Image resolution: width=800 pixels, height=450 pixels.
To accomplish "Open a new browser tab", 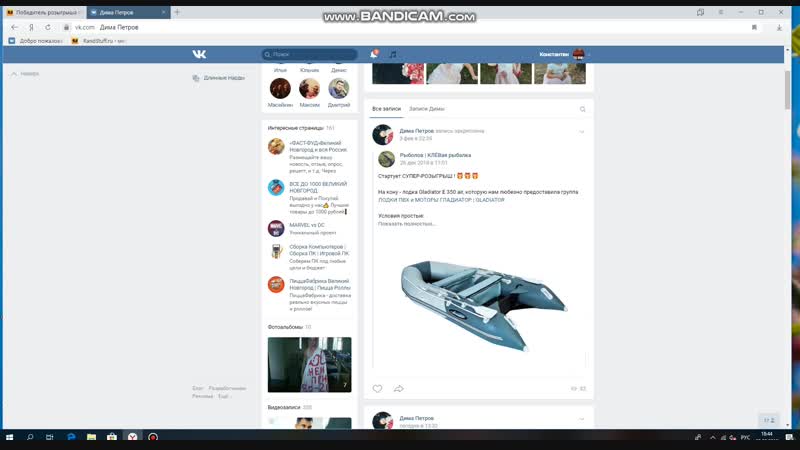I will coord(177,12).
